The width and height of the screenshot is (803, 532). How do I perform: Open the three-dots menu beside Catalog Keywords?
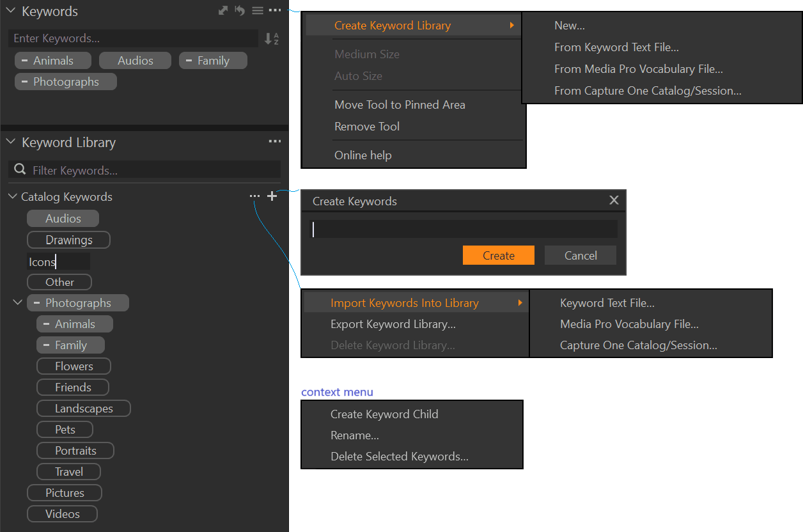click(x=254, y=196)
